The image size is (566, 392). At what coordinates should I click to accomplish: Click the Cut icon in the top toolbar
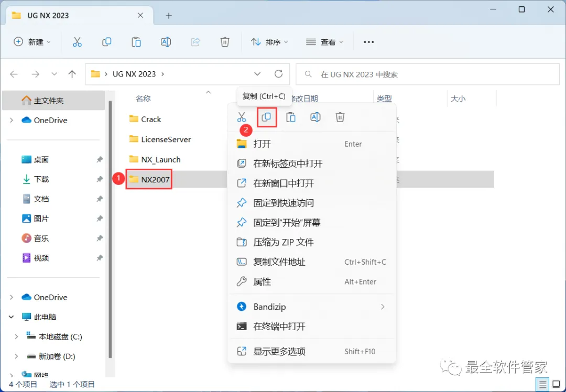click(77, 42)
